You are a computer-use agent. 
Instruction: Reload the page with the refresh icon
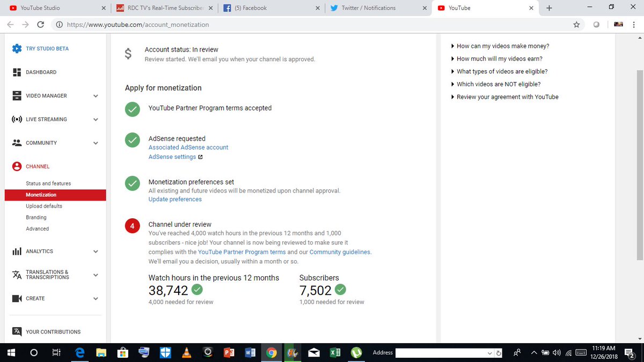[40, 24]
